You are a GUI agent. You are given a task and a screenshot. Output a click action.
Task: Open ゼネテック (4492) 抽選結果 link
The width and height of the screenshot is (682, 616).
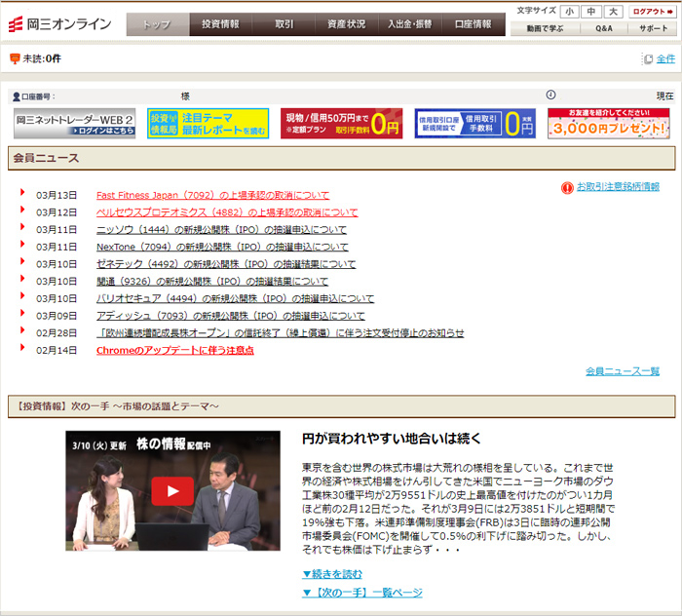click(226, 264)
